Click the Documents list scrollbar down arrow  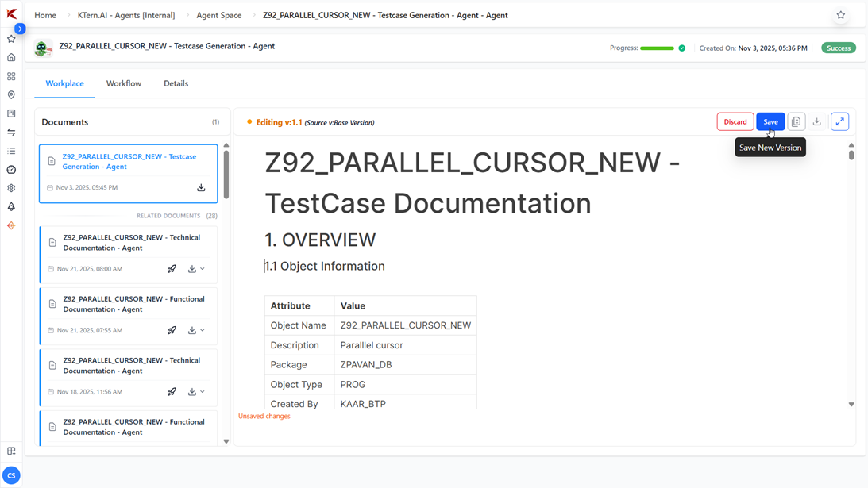click(x=226, y=441)
